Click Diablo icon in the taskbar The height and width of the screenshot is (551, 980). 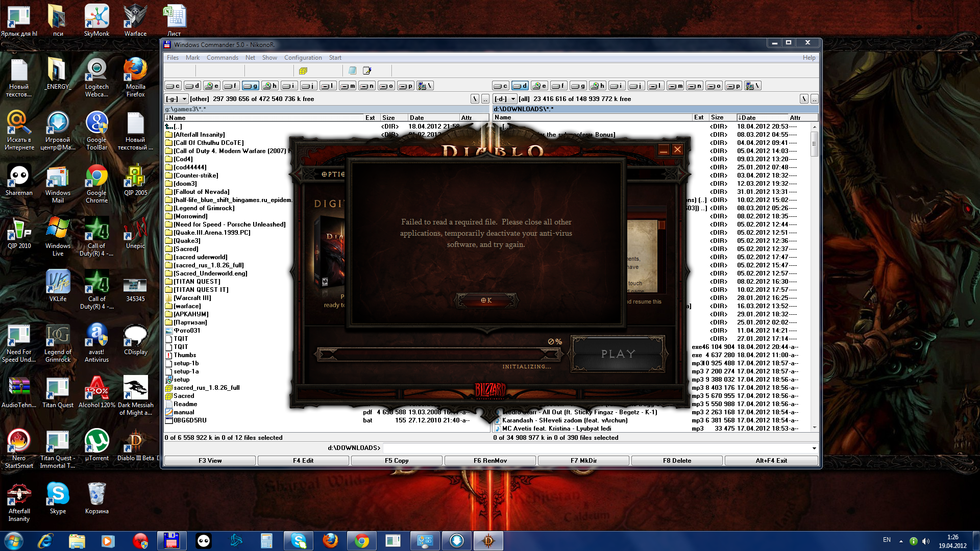(x=488, y=541)
